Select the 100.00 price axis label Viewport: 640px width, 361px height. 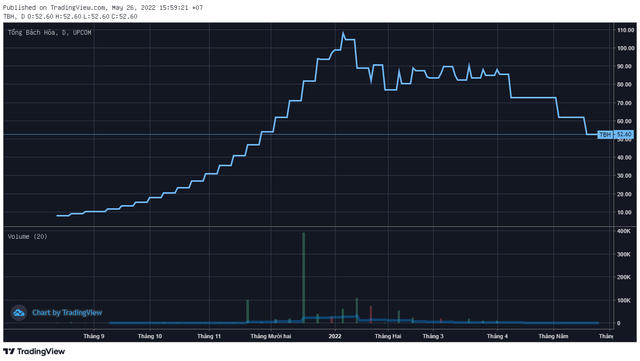click(x=626, y=48)
